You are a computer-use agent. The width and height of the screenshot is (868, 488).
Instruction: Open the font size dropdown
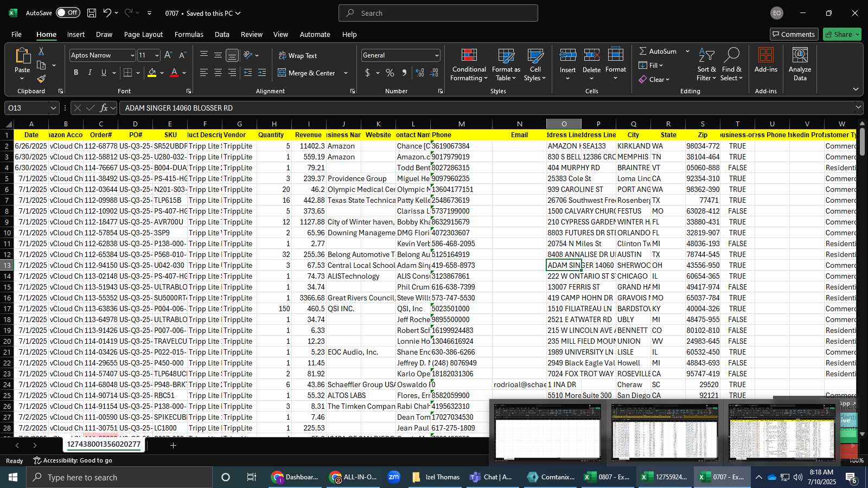tap(157, 55)
